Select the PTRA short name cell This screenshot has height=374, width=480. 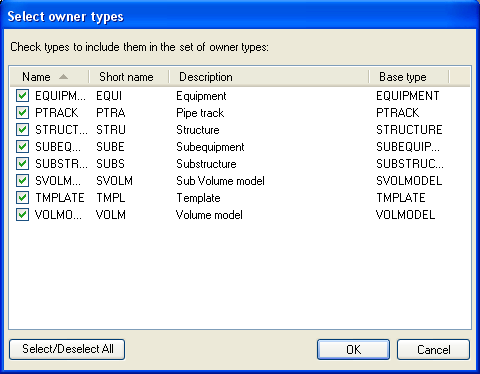[111, 113]
